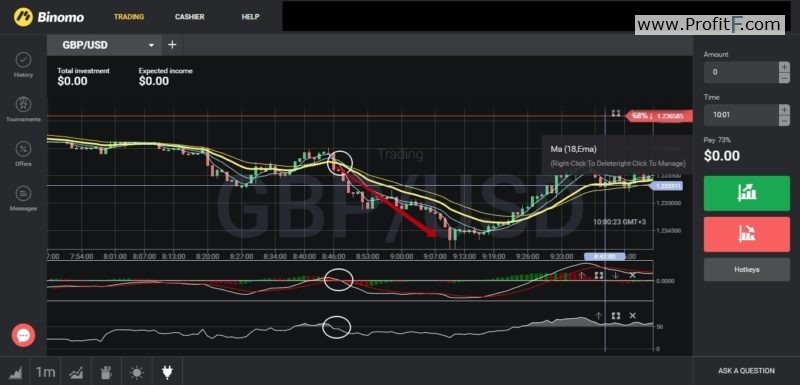This screenshot has width=800, height=385.
Task: Click the plug icon in bottom toolbar
Action: point(167,372)
